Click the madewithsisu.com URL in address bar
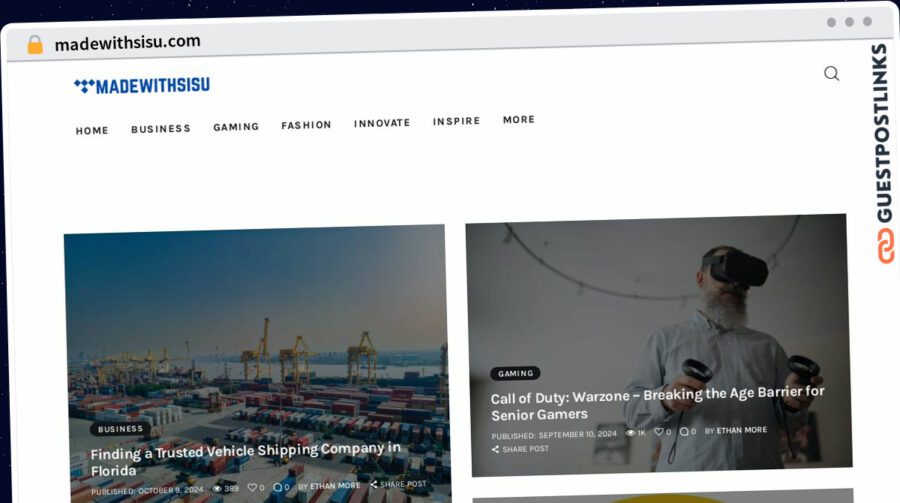Viewport: 900px width, 503px height. coord(127,42)
